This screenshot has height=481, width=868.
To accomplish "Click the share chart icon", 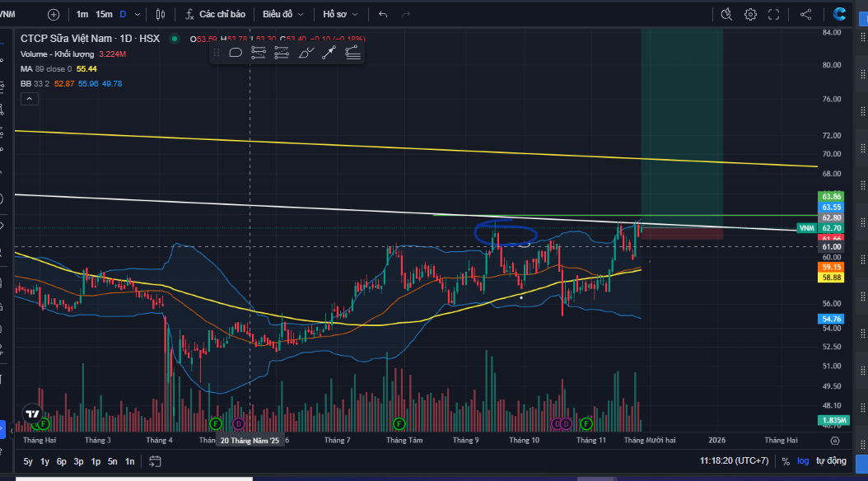I will point(805,14).
